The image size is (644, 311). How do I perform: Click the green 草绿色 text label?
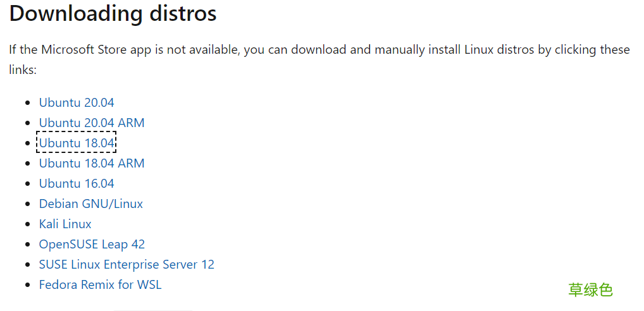point(590,290)
